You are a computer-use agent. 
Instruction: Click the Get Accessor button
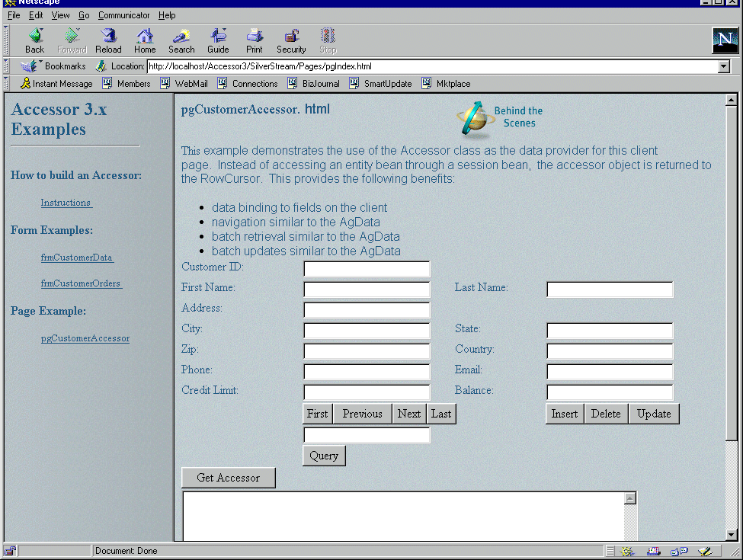click(x=229, y=478)
